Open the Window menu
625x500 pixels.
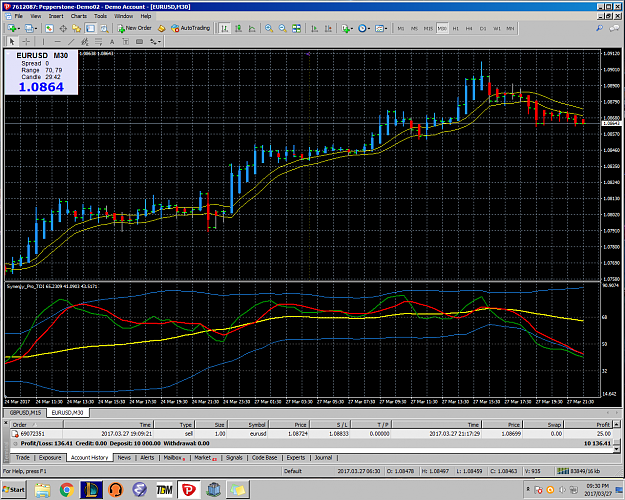pyautogui.click(x=124, y=16)
